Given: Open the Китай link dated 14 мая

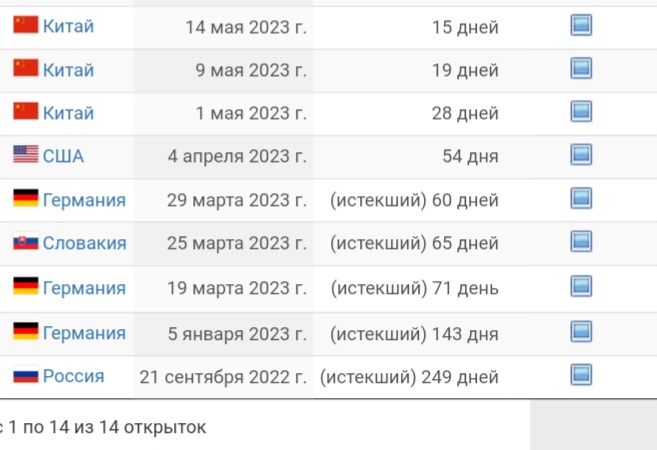Looking at the screenshot, I should [x=68, y=26].
